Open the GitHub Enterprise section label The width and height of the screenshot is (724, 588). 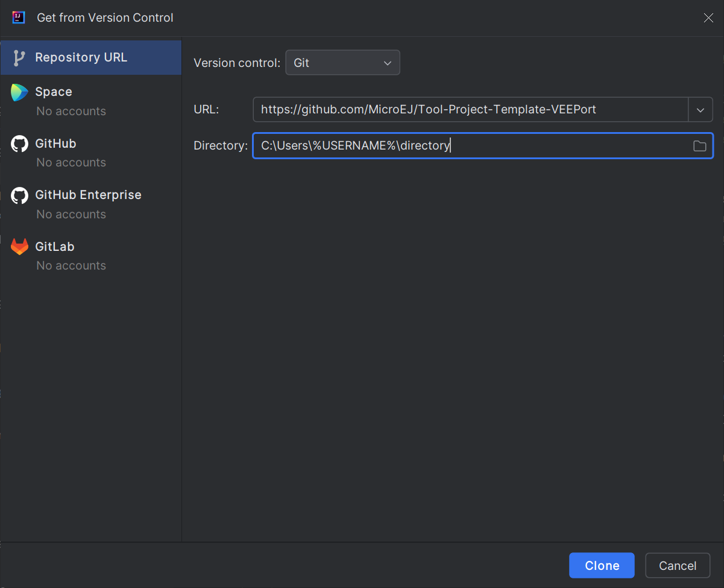click(88, 195)
